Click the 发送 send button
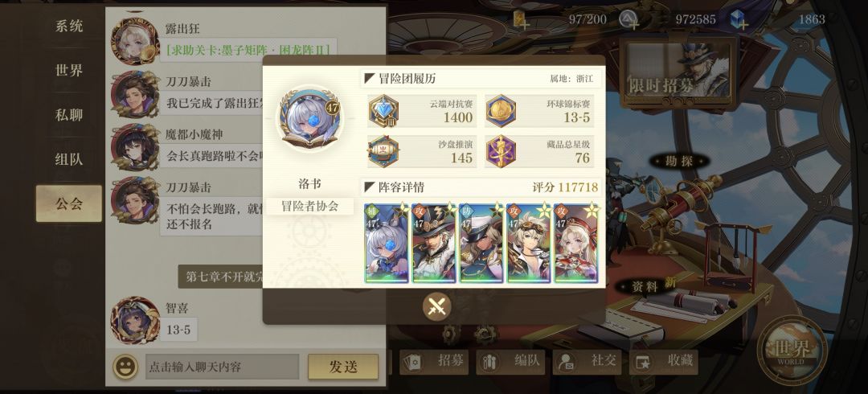 (343, 367)
